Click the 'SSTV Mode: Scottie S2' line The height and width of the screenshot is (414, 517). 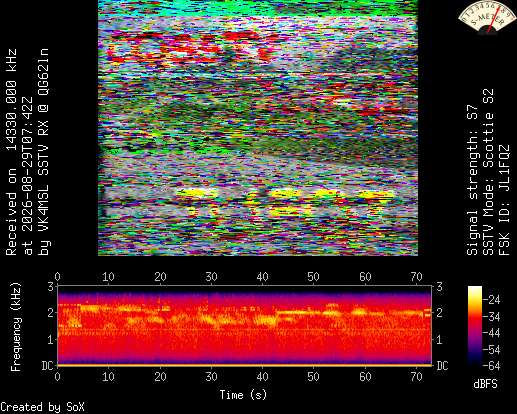point(488,172)
